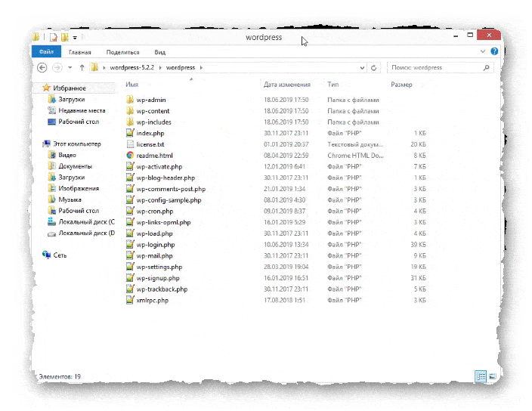Switch to details view in status bar
Image resolution: width=532 pixels, height=411 pixels.
click(481, 376)
